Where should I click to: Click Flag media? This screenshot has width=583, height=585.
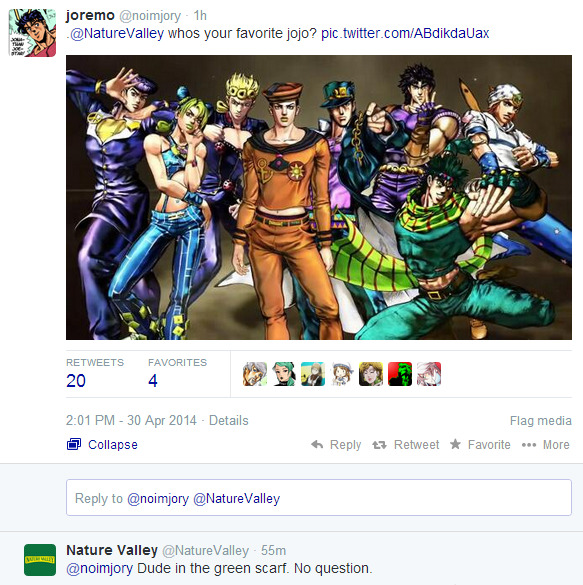[540, 421]
